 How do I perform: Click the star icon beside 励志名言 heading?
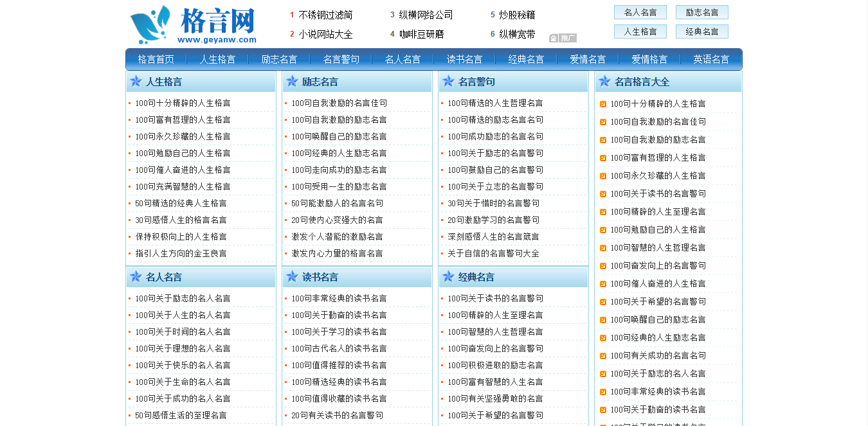click(x=292, y=82)
